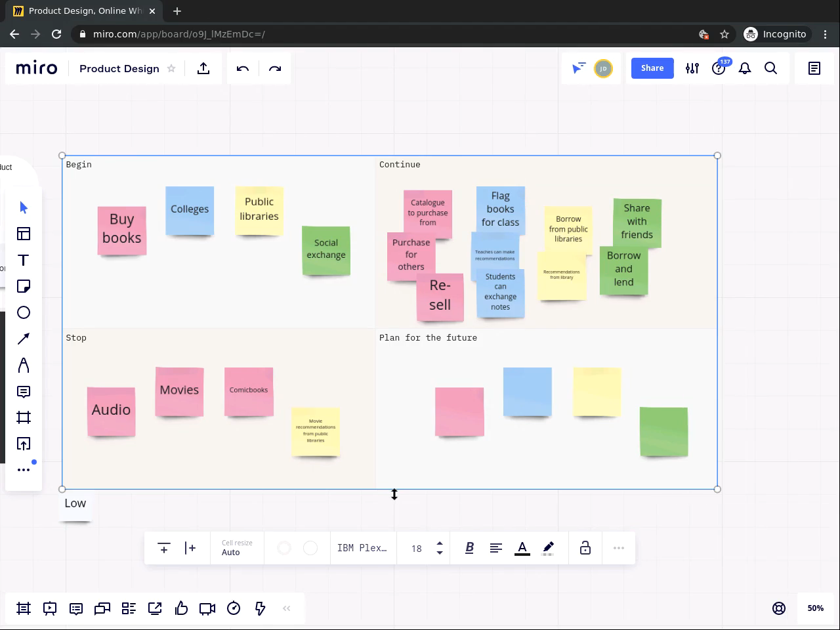Open the voting thumbs-up icon

click(181, 608)
